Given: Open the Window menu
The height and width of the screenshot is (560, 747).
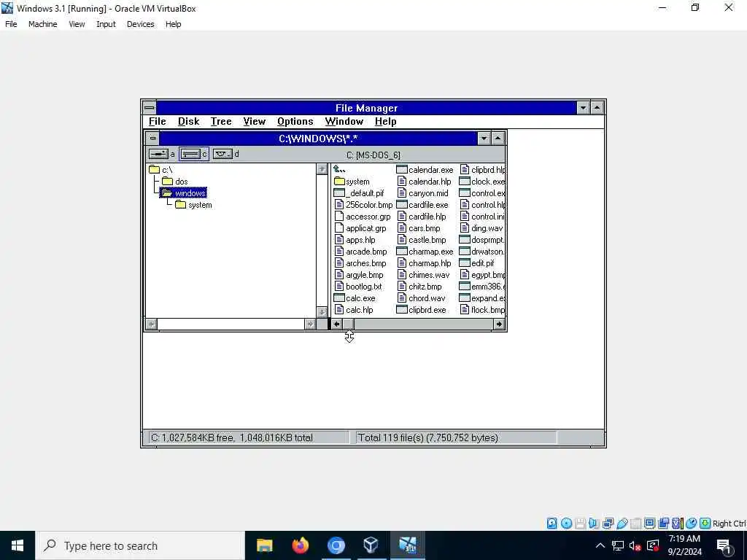Looking at the screenshot, I should point(344,122).
